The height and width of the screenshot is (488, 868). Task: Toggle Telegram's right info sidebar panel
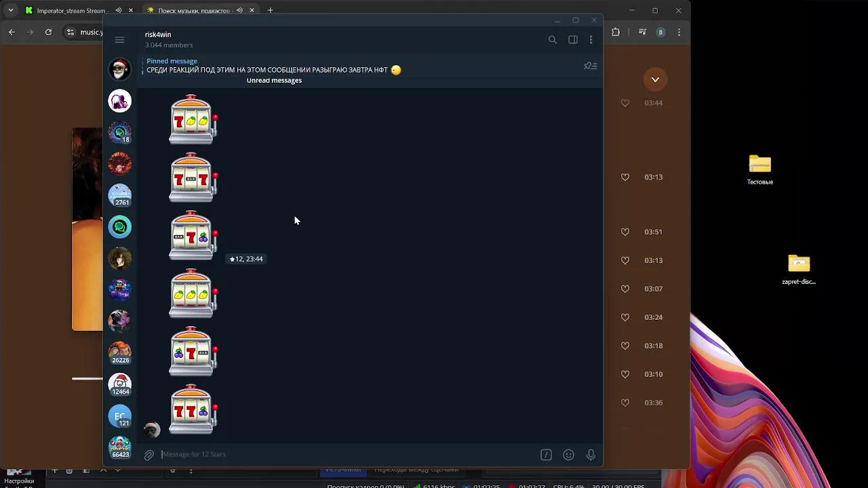point(573,40)
